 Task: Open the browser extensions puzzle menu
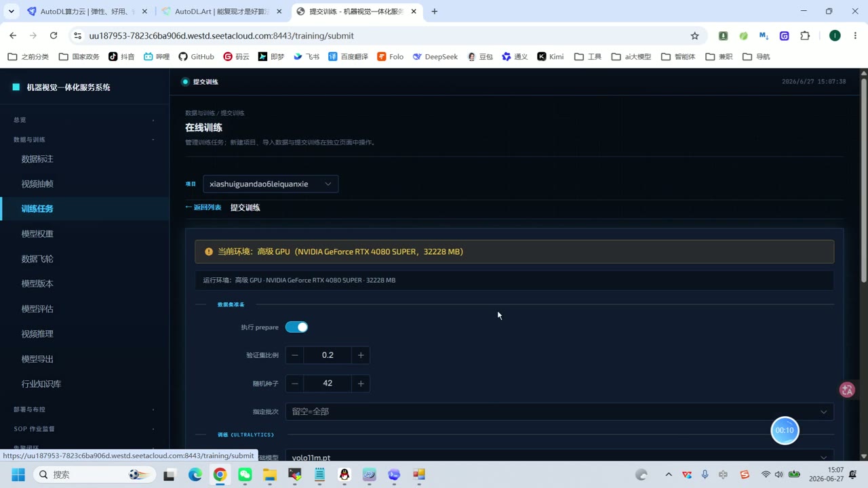click(x=805, y=35)
